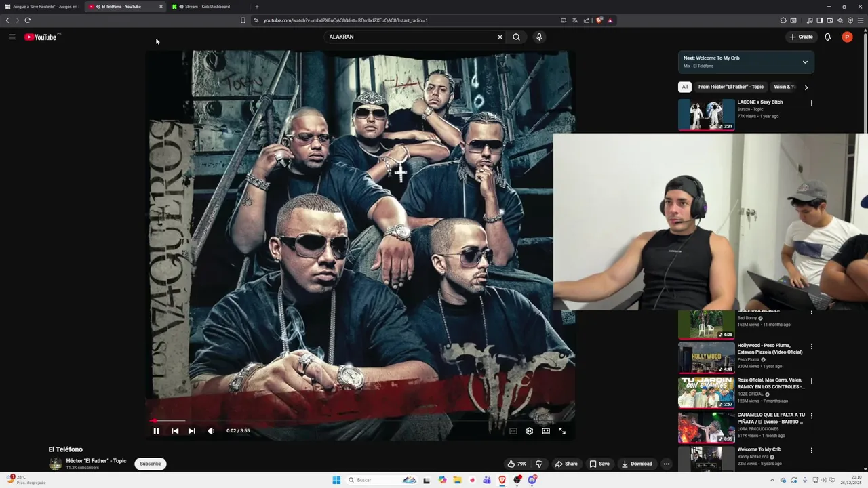Viewport: 868px width, 488px height.
Task: Open Héctor "El Father" - Topic channel
Action: tap(96, 461)
